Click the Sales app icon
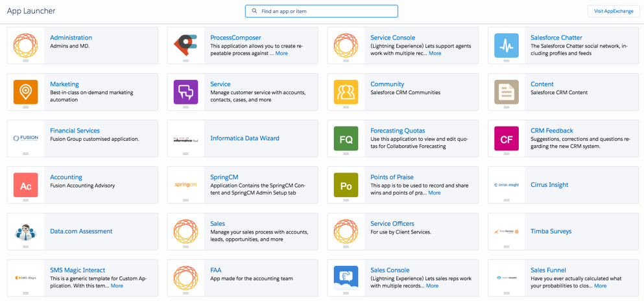 pos(185,232)
